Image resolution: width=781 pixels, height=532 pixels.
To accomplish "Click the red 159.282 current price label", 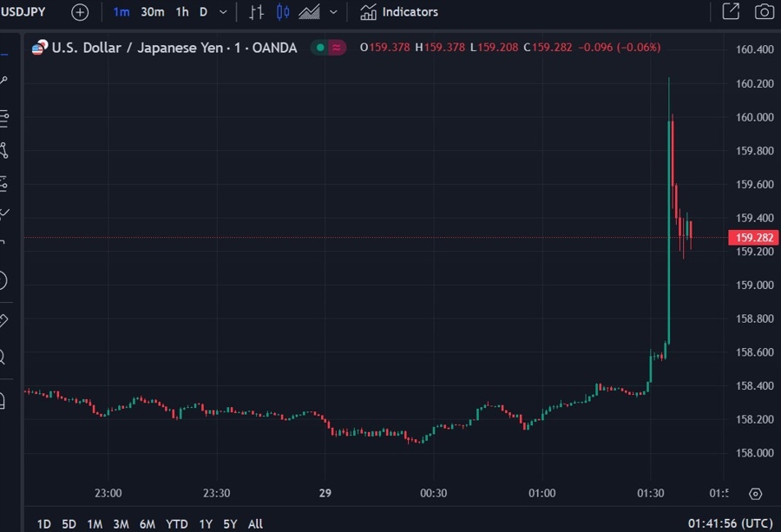I will [x=753, y=238].
